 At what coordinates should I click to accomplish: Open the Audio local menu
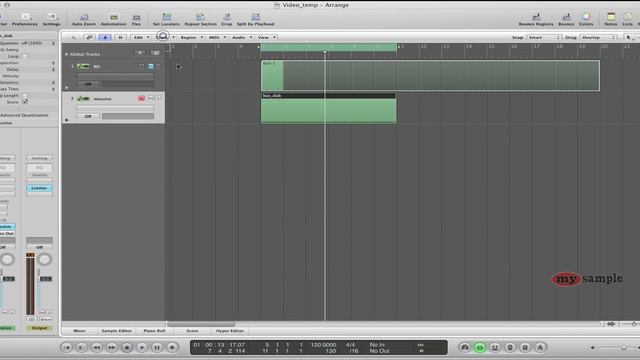click(242, 37)
